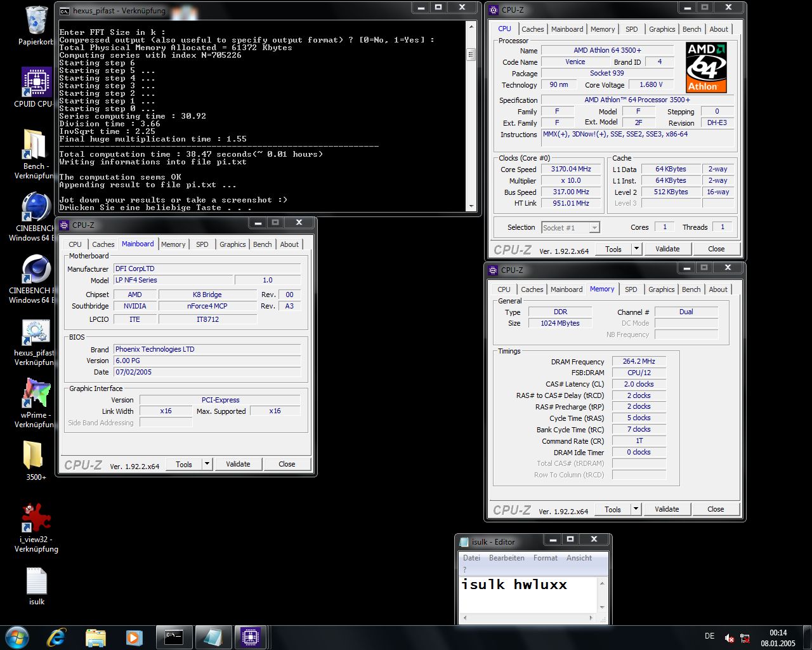The image size is (812, 650).
Task: Click the console scrollbar down arrow
Action: (471, 206)
